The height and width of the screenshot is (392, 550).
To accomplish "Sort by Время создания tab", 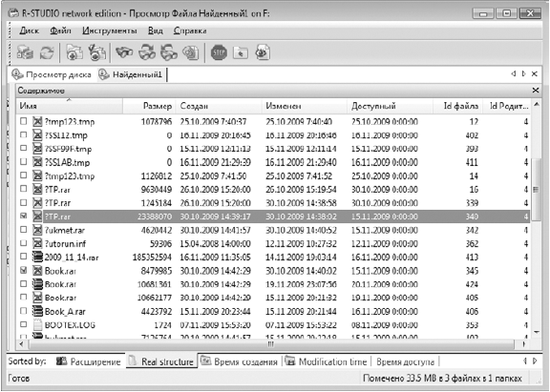I will 240,361.
